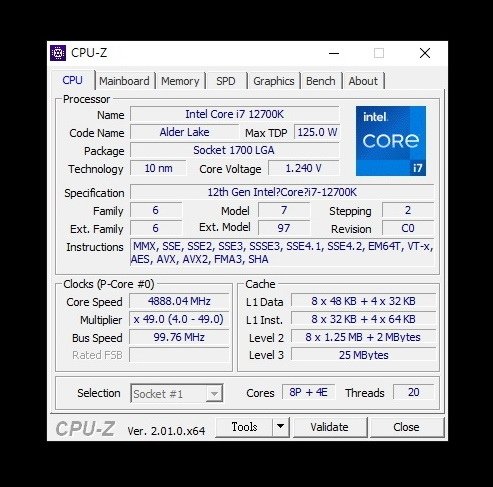Click the Cores value 8P + 4E
The image size is (493, 487).
(308, 392)
